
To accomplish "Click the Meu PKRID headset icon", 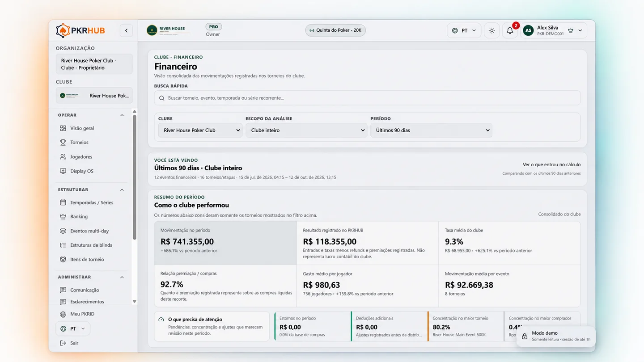I will 63,314.
